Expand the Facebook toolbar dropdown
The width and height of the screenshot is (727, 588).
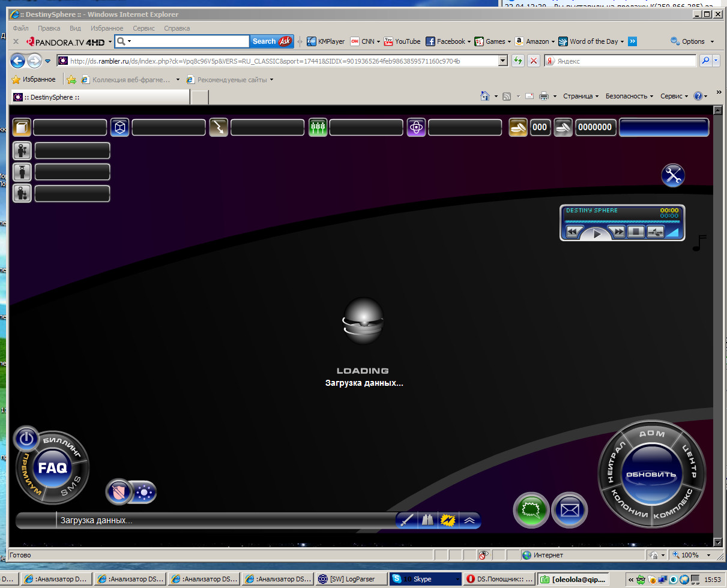(x=468, y=41)
